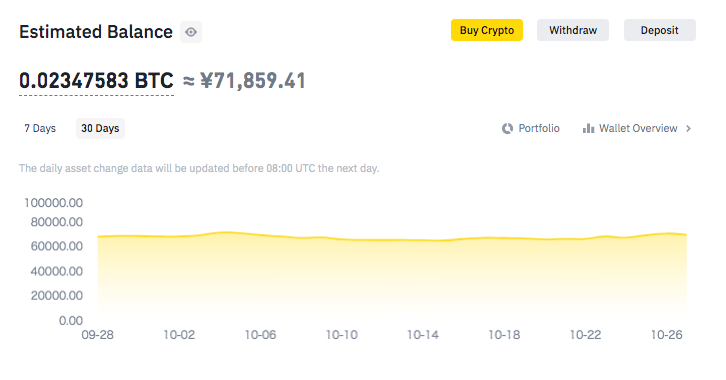The width and height of the screenshot is (726, 380).
Task: Switch to the 7 Days tab
Action: [x=40, y=128]
